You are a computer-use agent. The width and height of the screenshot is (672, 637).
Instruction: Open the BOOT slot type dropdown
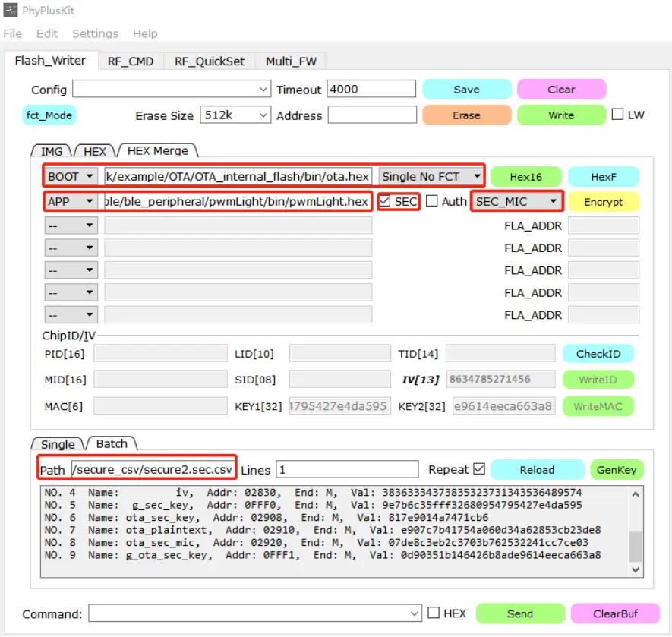[70, 176]
